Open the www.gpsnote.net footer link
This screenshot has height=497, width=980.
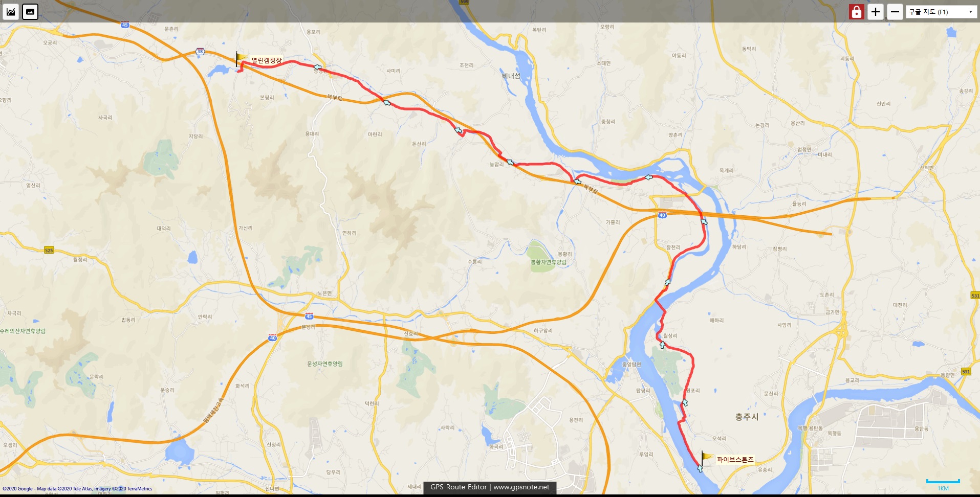click(x=521, y=487)
